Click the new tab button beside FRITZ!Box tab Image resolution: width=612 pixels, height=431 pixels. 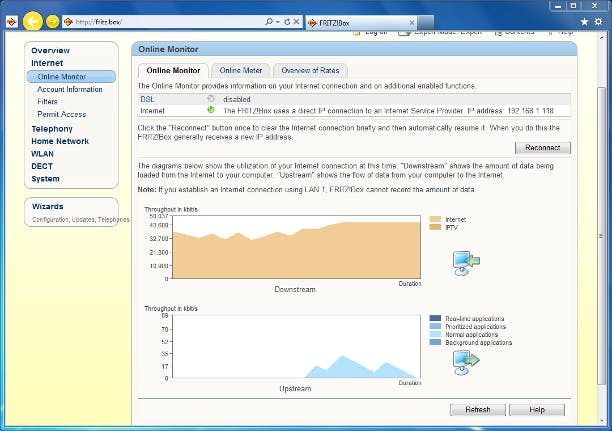coord(426,22)
